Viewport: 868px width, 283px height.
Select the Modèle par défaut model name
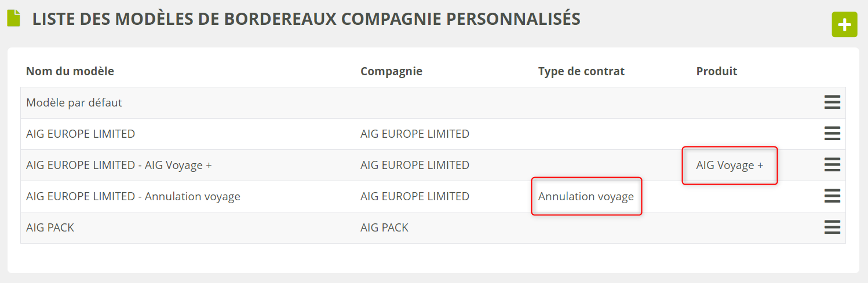(74, 102)
